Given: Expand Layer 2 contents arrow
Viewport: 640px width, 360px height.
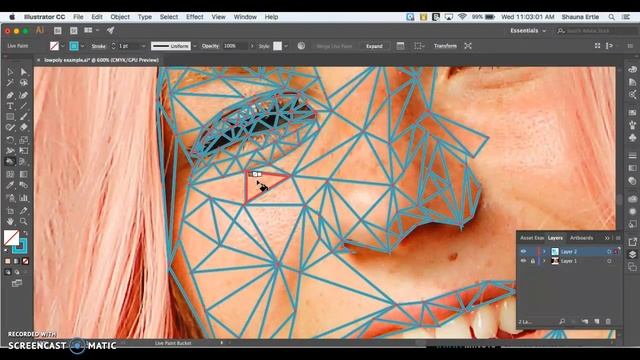Looking at the screenshot, I should point(544,251).
